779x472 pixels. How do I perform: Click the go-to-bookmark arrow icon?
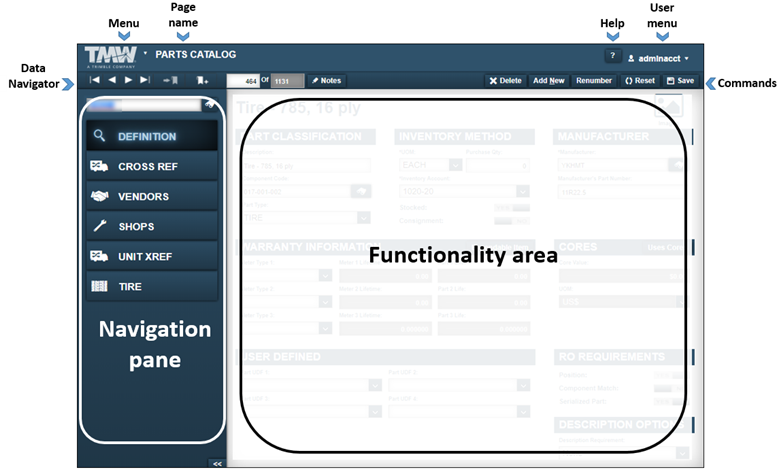170,80
